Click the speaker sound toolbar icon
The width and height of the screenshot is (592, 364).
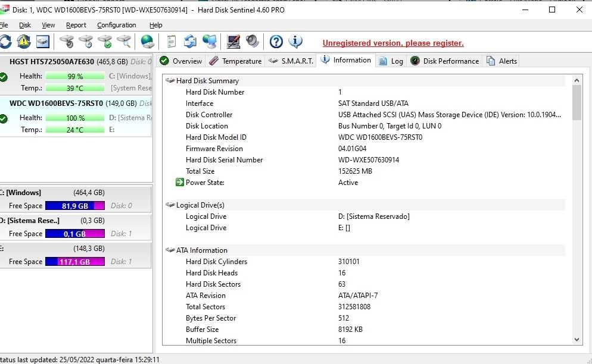(252, 42)
